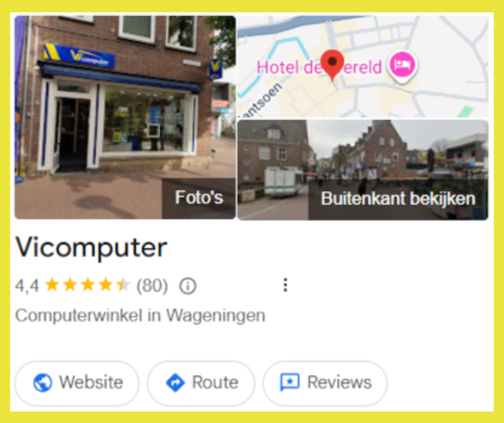This screenshot has height=423, width=504.
Task: Open the street view exterior thumbnail
Action: pyautogui.click(x=363, y=170)
